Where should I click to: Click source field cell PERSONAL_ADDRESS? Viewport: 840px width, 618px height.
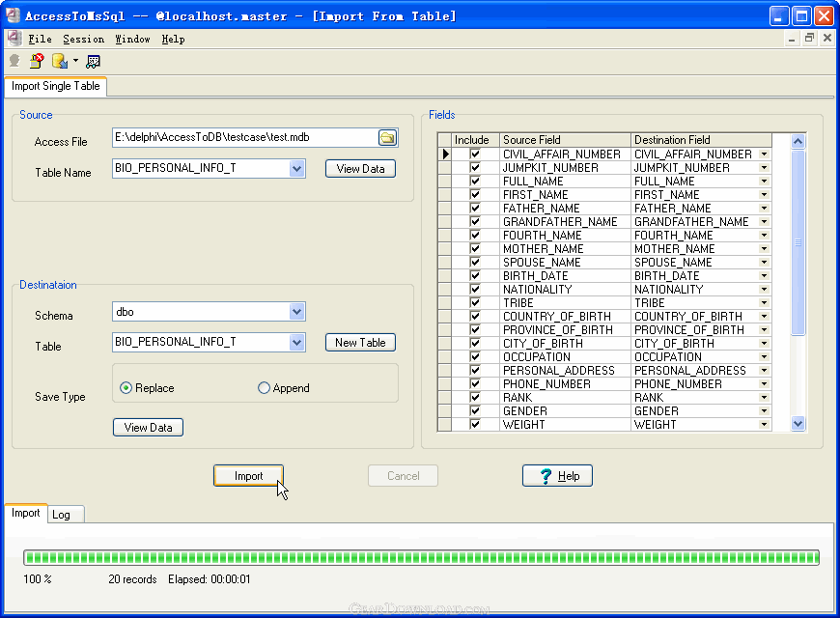565,371
